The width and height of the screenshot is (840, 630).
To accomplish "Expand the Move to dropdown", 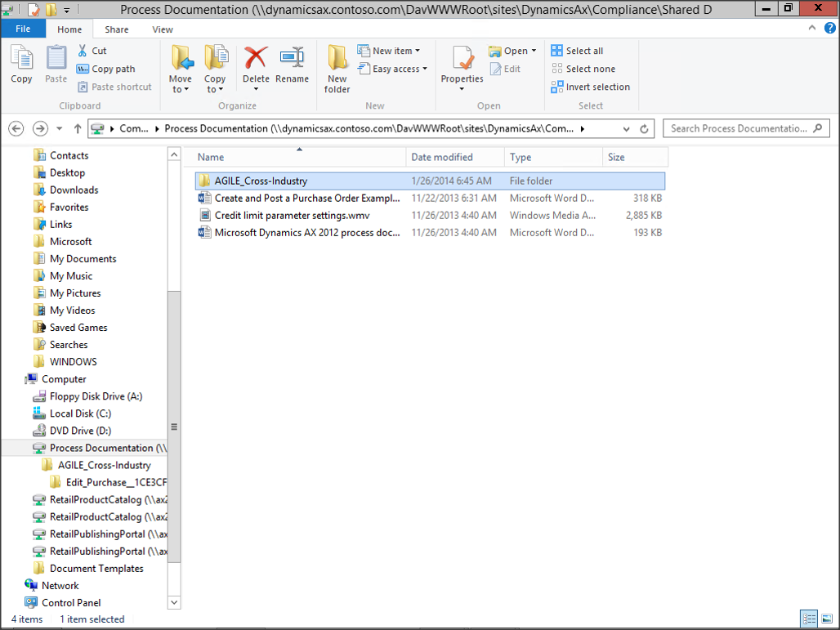I will [x=181, y=89].
